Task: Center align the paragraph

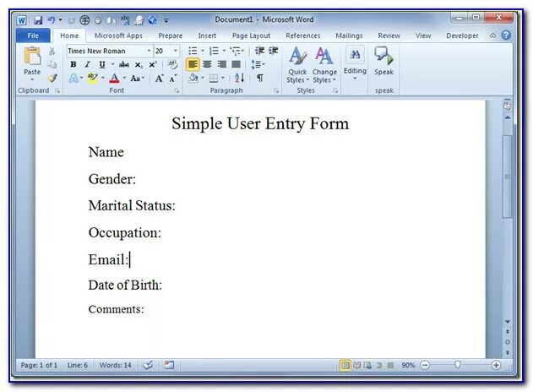Action: tap(207, 64)
